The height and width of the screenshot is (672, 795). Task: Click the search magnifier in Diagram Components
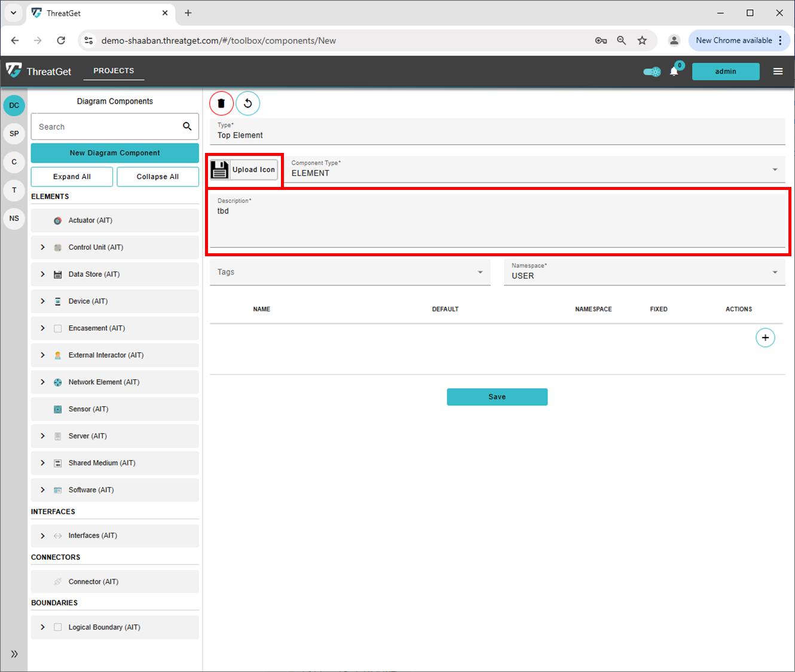(x=187, y=127)
